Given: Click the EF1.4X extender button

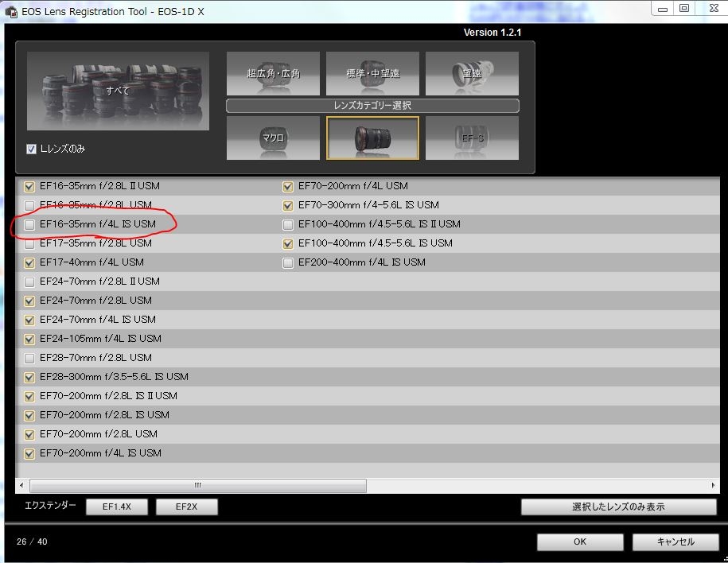Looking at the screenshot, I should 117,507.
